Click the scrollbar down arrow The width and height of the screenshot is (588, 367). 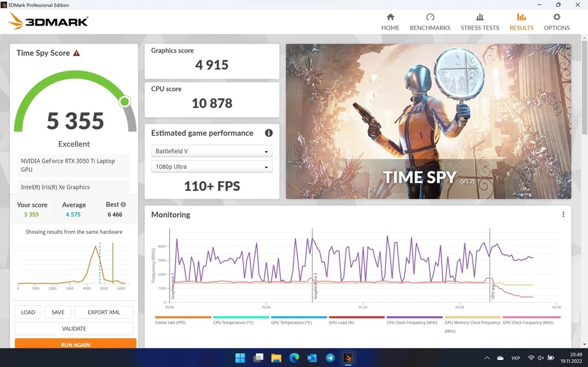[584, 344]
